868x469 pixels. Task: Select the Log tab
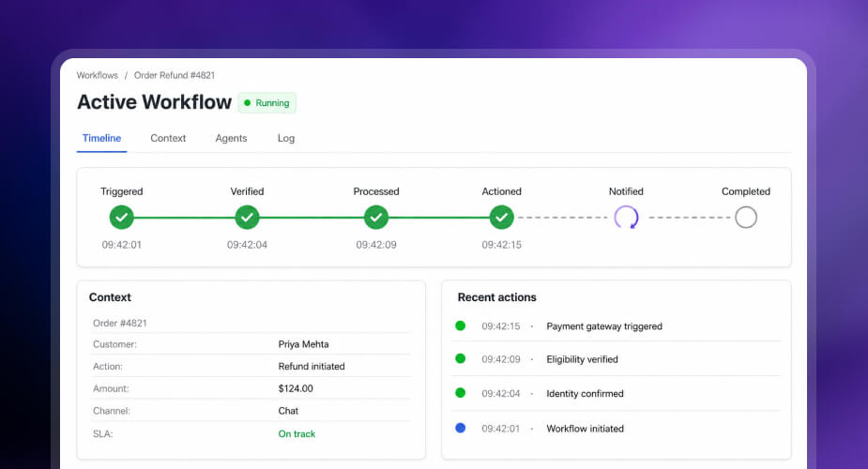pyautogui.click(x=286, y=138)
